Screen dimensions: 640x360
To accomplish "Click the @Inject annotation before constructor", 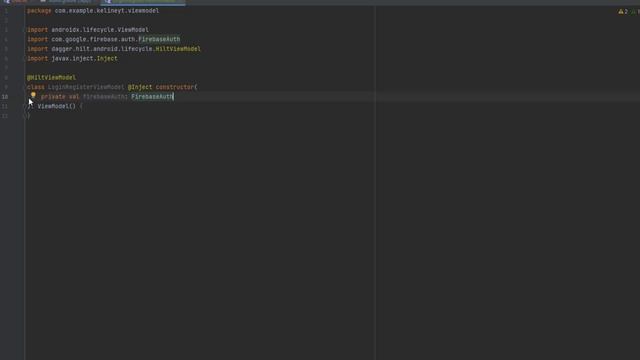I will (140, 87).
